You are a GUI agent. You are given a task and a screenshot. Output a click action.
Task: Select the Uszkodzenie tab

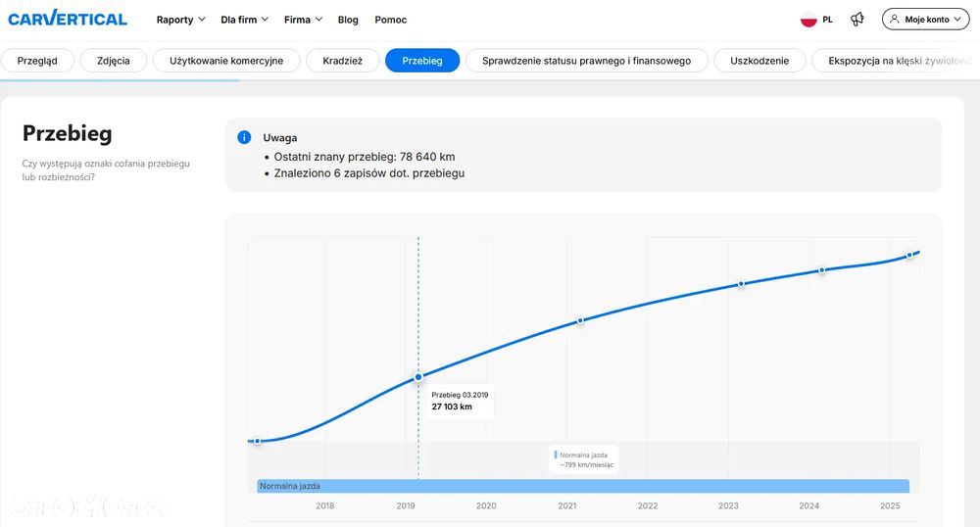(x=759, y=61)
